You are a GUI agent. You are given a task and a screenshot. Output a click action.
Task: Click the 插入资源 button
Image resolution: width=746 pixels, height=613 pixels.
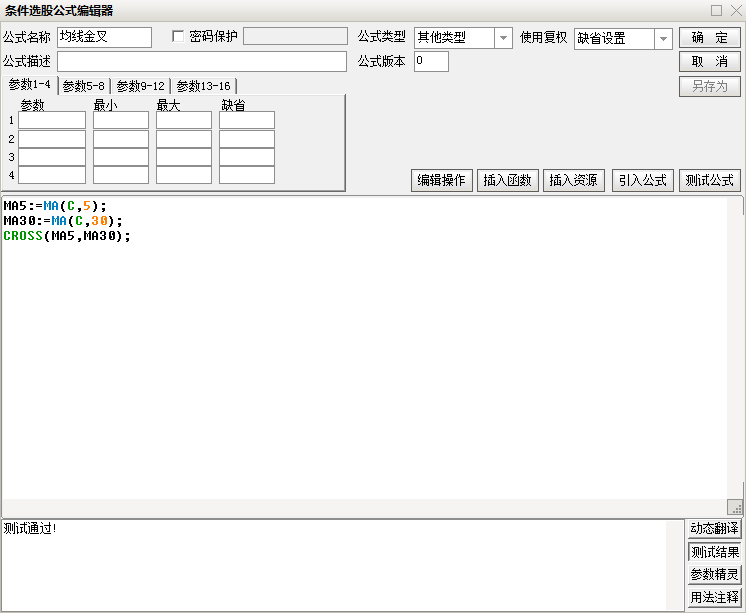click(574, 181)
